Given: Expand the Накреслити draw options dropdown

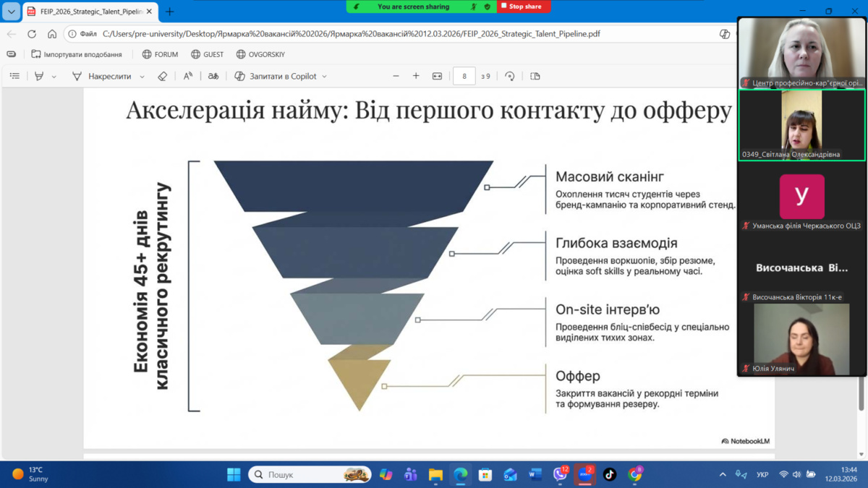Looking at the screenshot, I should click(142, 77).
